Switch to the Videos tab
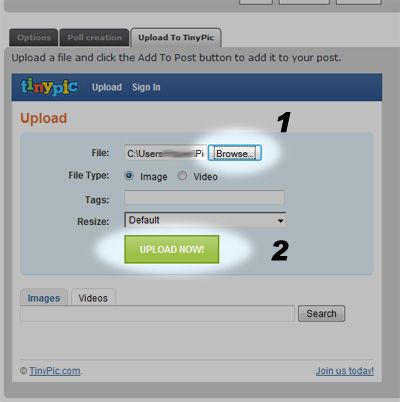 point(93,298)
